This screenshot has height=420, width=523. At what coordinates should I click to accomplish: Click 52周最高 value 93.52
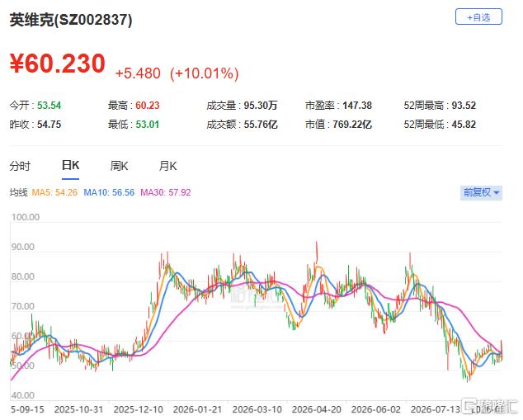point(464,106)
